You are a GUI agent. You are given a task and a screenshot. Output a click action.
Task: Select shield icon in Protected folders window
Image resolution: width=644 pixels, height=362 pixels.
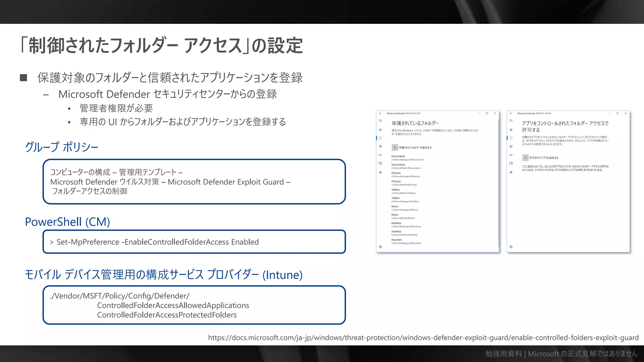pos(380,138)
